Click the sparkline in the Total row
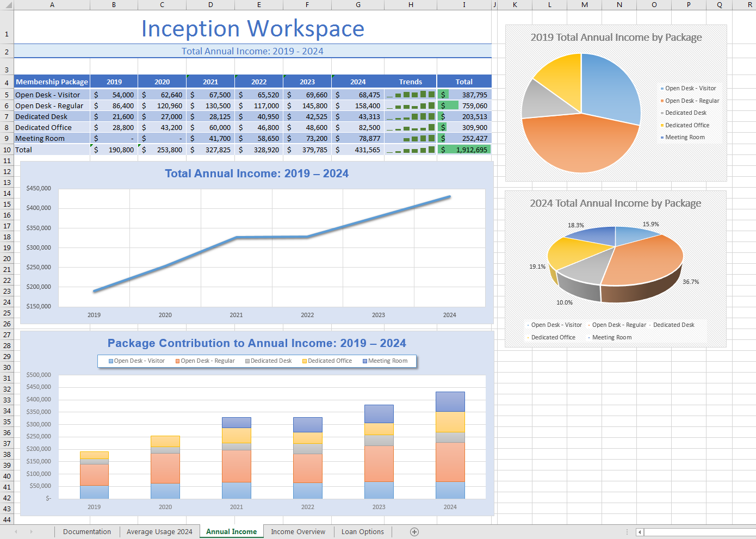This screenshot has height=539, width=756. pyautogui.click(x=411, y=150)
